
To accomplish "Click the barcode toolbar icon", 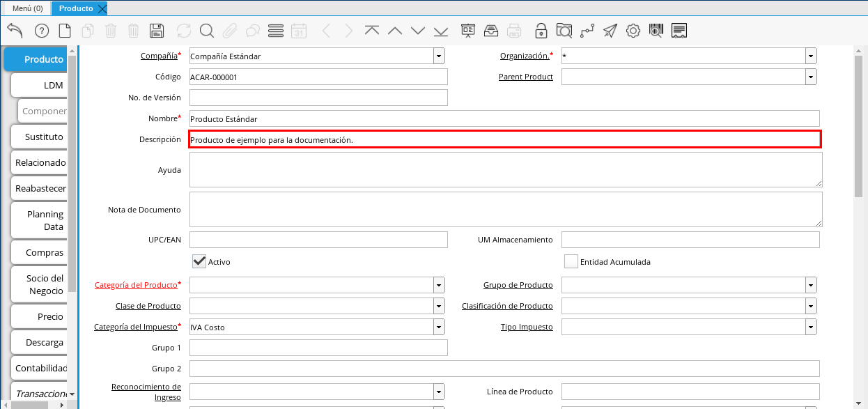I will [656, 31].
